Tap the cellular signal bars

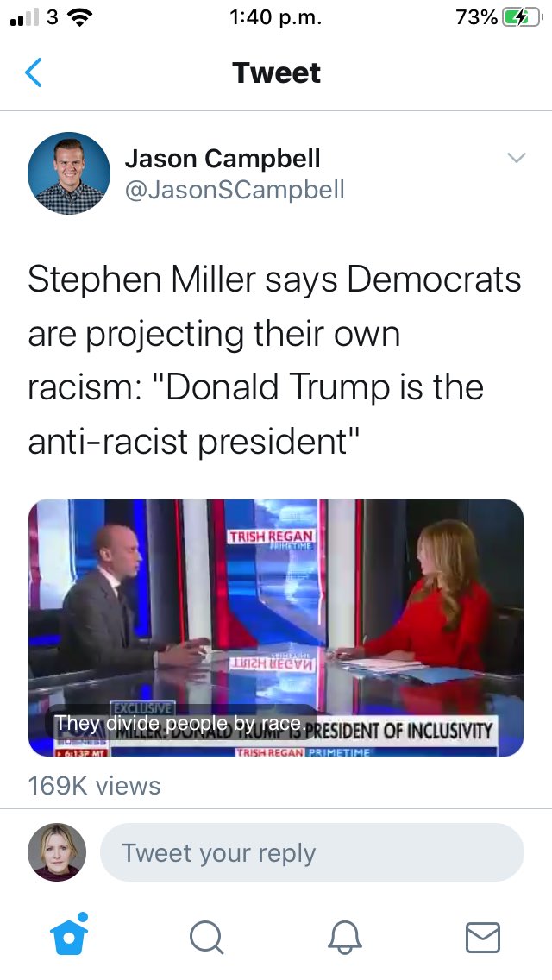coord(25,18)
